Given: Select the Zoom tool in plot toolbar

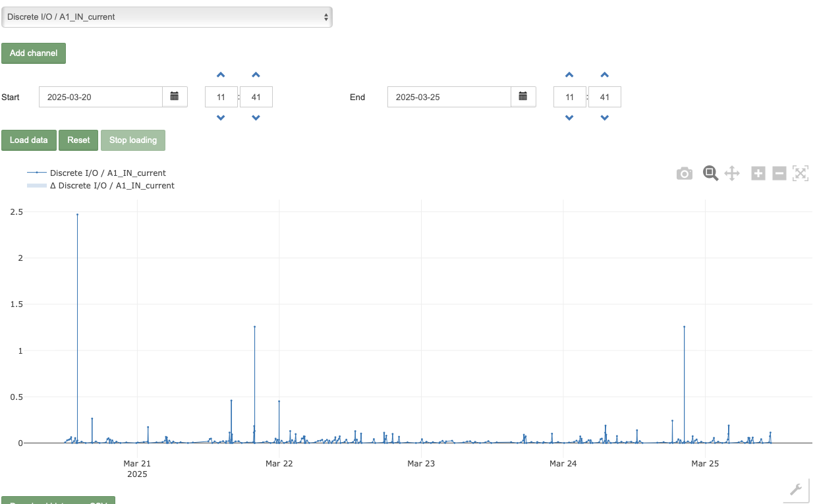Looking at the screenshot, I should 710,173.
